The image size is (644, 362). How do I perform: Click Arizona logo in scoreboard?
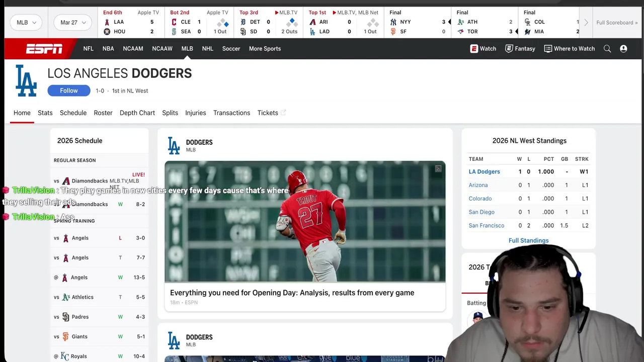pyautogui.click(x=312, y=22)
